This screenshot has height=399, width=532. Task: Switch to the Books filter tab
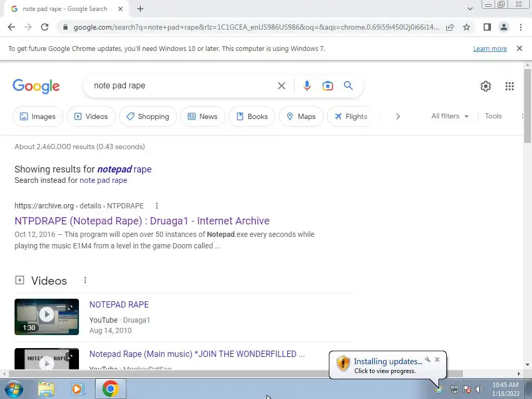tap(252, 116)
